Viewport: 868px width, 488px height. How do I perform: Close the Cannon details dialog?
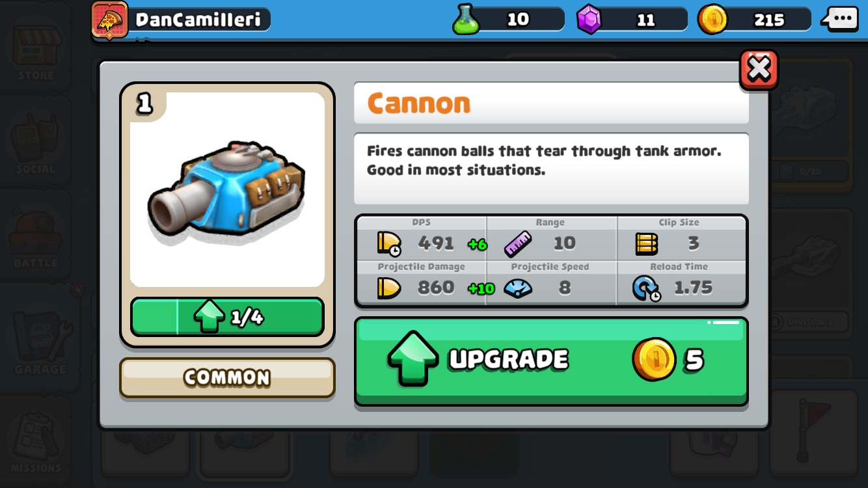pos(759,70)
